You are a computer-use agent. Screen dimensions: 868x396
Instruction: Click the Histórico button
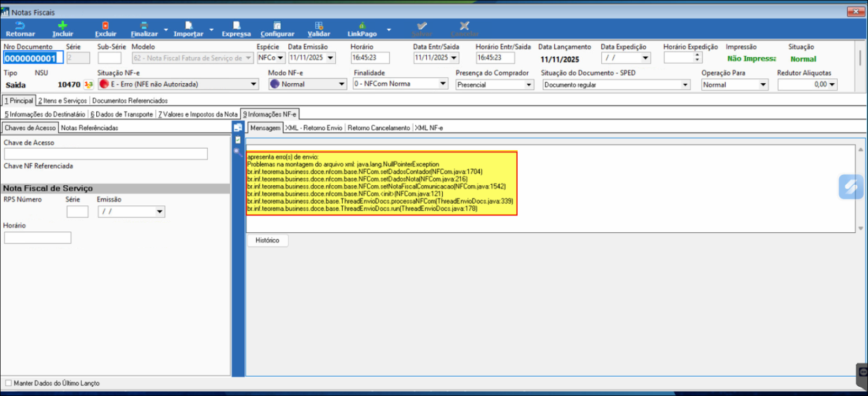[x=267, y=240]
